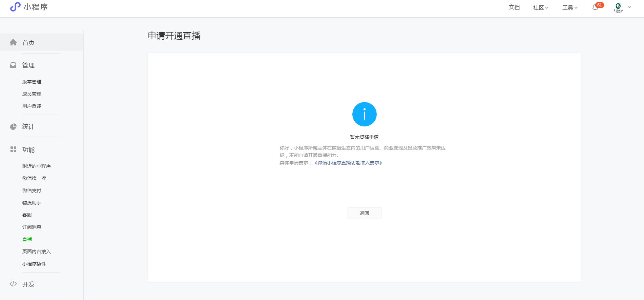Open the 工具 dropdown menu
Viewport: 644px width, 300px height.
click(570, 7)
